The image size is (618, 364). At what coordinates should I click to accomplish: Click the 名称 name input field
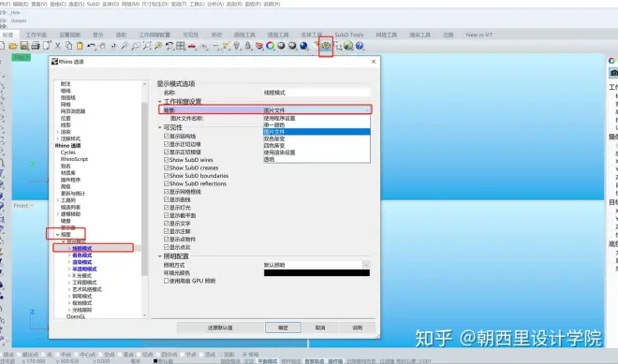(x=316, y=93)
